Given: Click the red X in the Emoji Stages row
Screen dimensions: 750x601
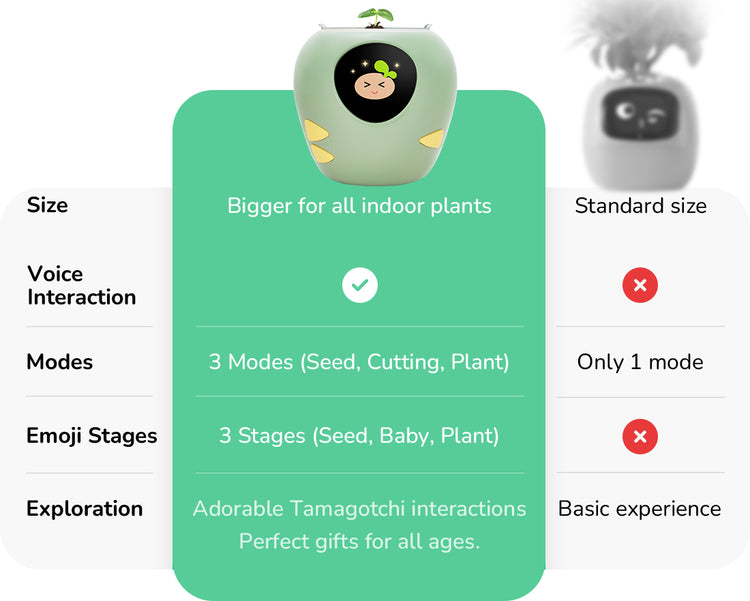Looking at the screenshot, I should click(x=640, y=436).
